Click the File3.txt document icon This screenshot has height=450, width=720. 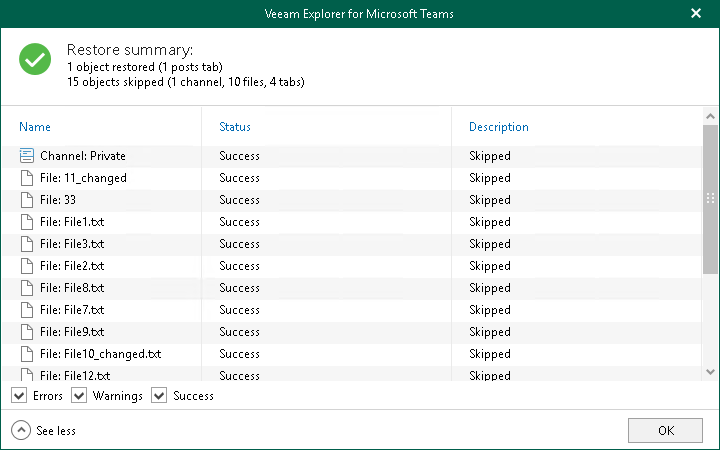tap(26, 244)
